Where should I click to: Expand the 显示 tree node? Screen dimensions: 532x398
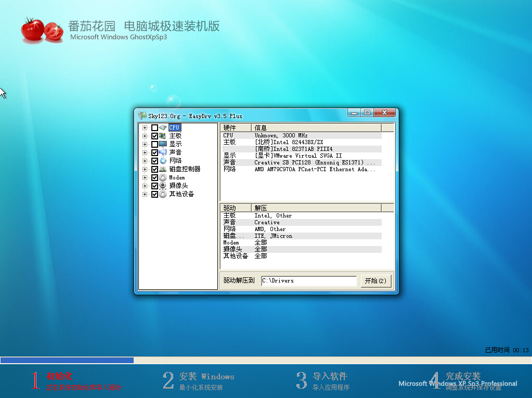(145, 144)
